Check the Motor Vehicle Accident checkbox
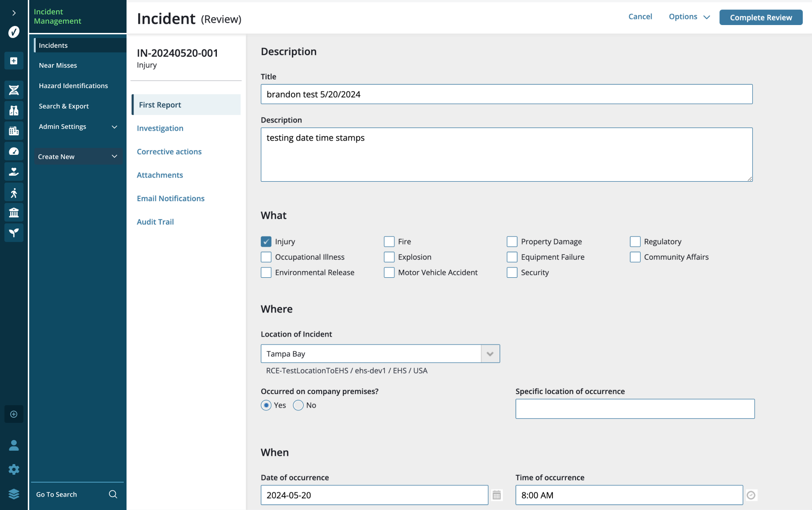This screenshot has width=812, height=510. [389, 273]
